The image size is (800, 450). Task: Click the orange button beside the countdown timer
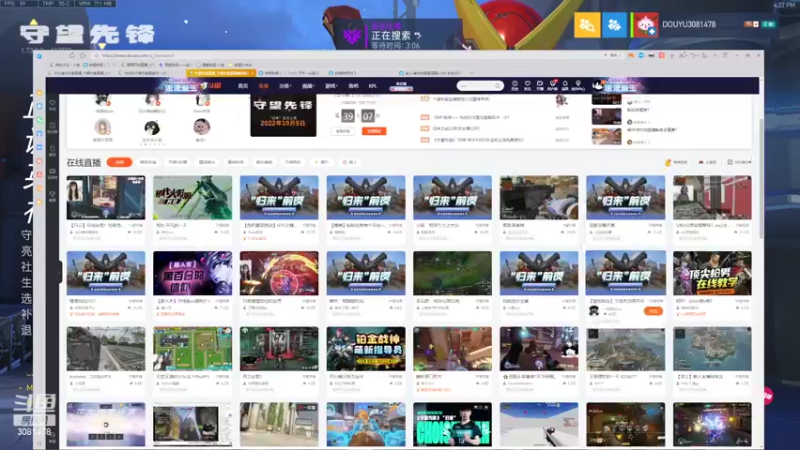374,131
